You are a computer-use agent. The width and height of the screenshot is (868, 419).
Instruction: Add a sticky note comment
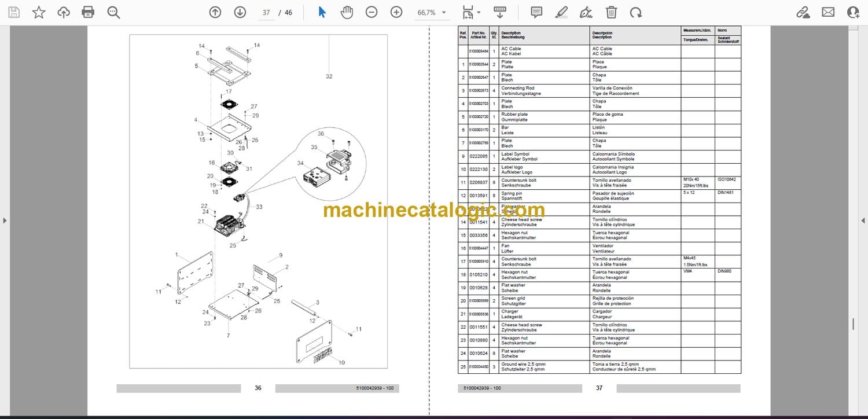pyautogui.click(x=536, y=12)
